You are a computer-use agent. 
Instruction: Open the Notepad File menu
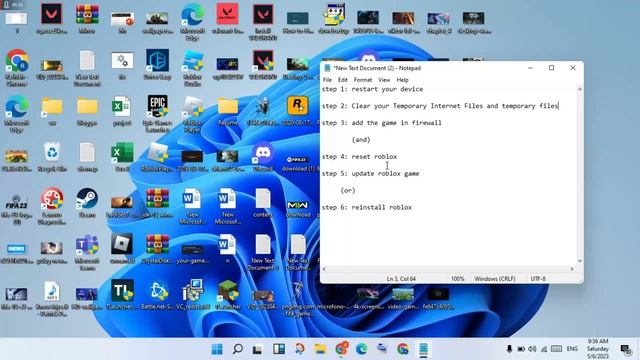pyautogui.click(x=327, y=80)
